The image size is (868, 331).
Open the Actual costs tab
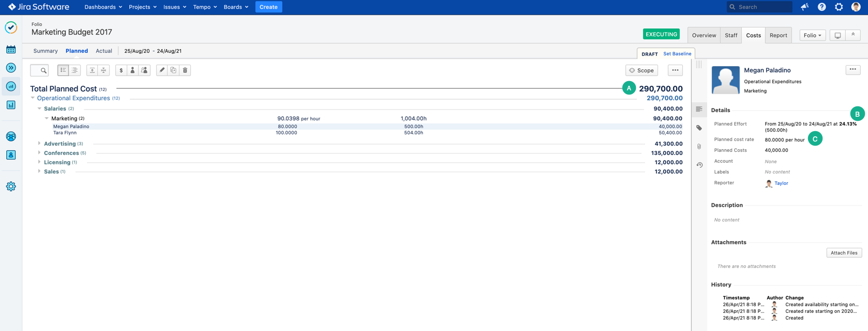coord(104,51)
